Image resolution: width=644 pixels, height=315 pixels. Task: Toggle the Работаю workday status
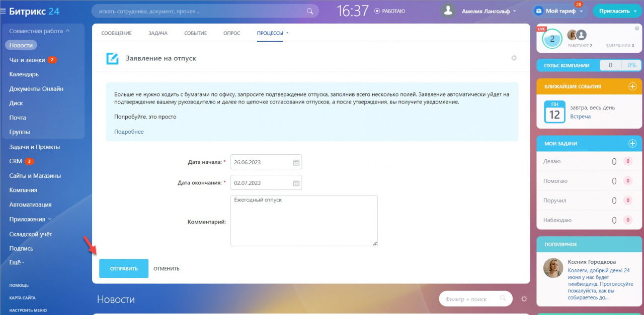tap(390, 11)
